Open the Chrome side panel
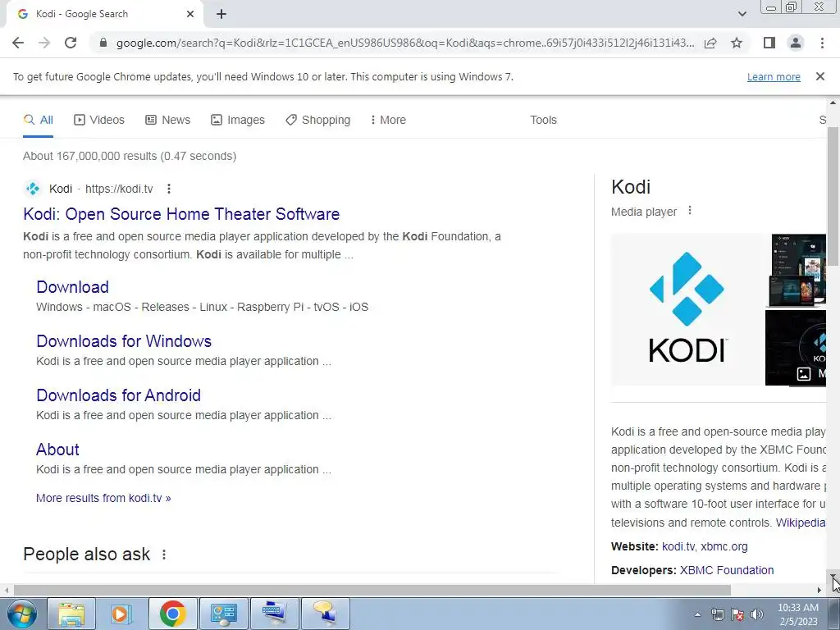This screenshot has width=840, height=630. 769,43
